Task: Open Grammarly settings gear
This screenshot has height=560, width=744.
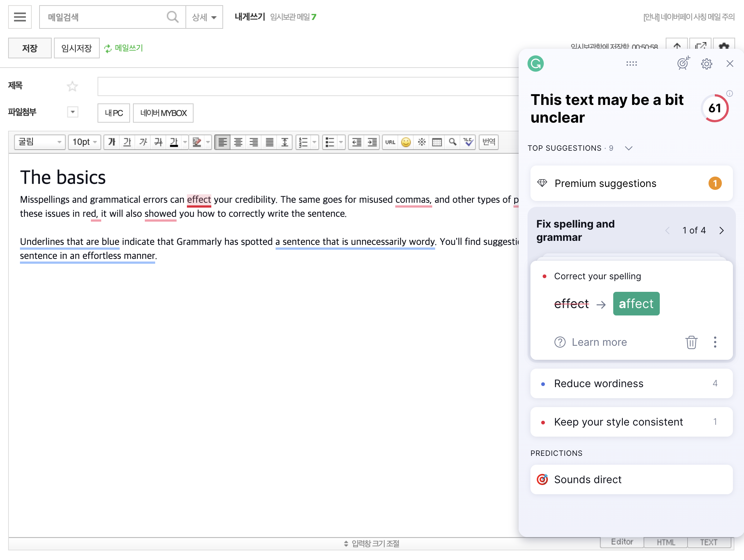Action: pos(706,64)
